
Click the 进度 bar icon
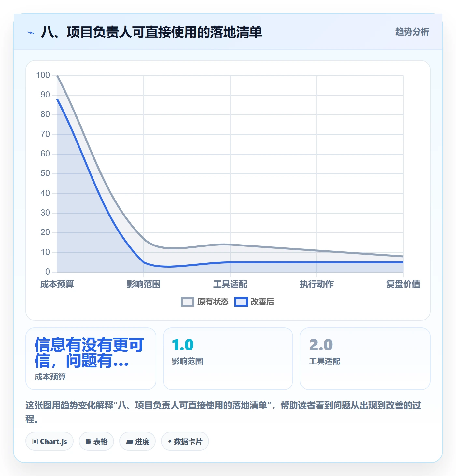point(130,442)
